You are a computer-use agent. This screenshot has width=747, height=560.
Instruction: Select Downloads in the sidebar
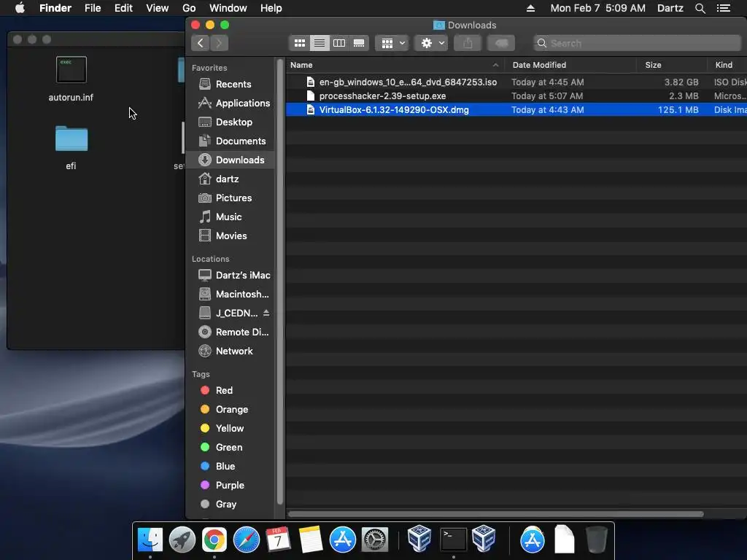(231, 160)
